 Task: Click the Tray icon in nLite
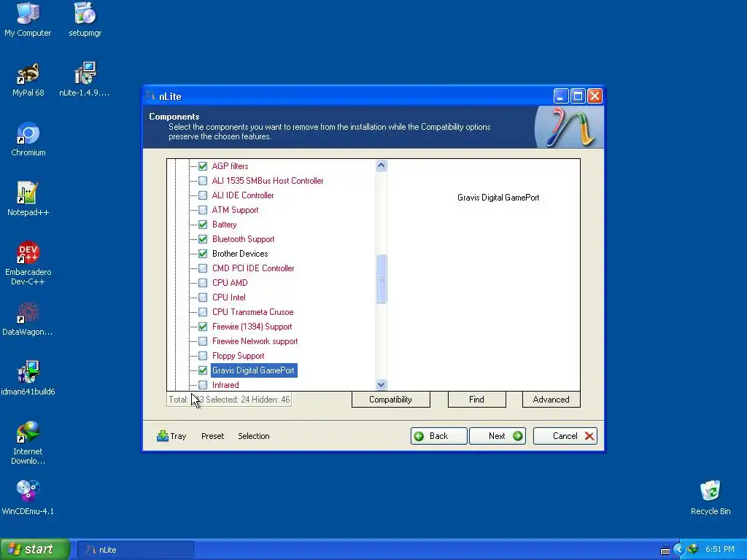pos(163,436)
